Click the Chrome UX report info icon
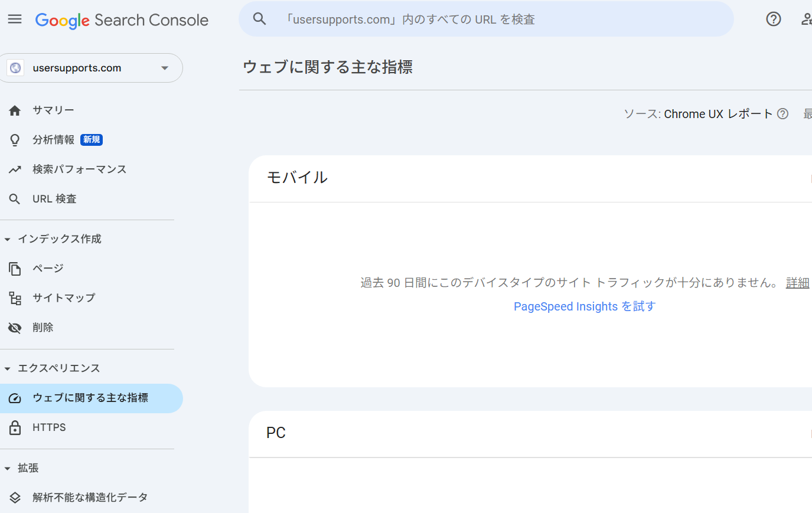 click(x=782, y=114)
